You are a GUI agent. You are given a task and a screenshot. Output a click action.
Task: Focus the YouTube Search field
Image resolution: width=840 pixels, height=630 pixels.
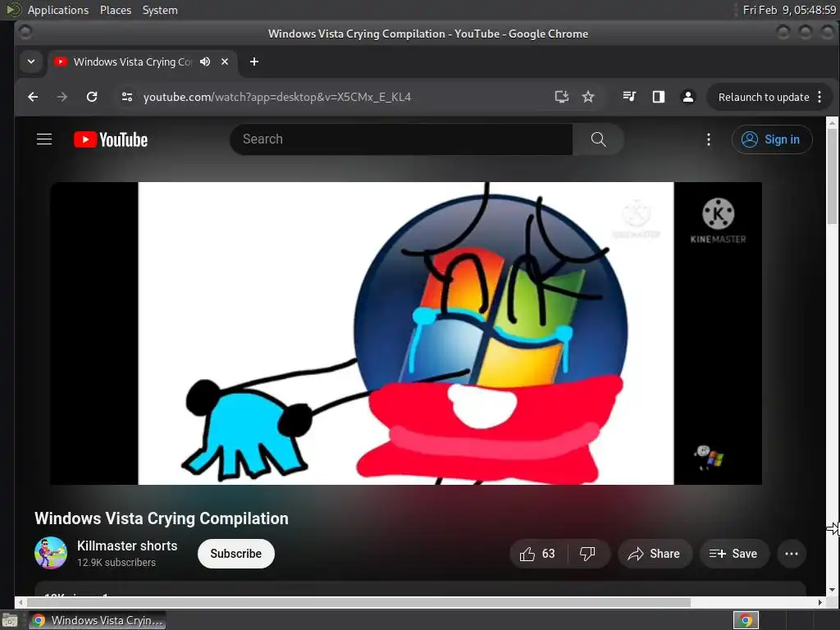[x=401, y=139]
